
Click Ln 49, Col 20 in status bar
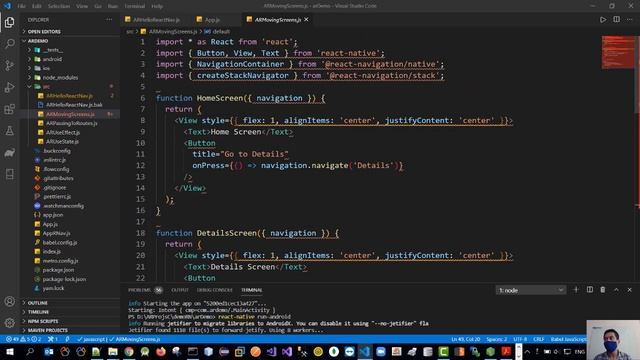pyautogui.click(x=466, y=339)
